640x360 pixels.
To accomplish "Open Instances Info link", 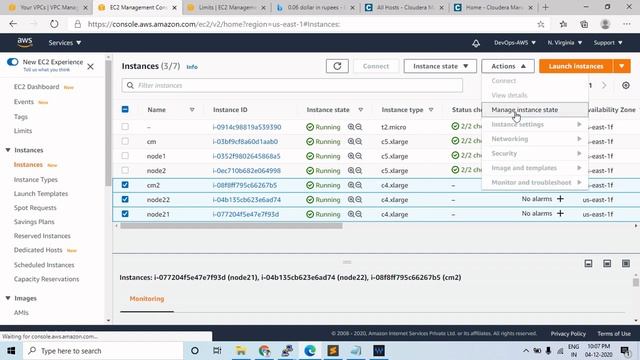I will pos(192,67).
